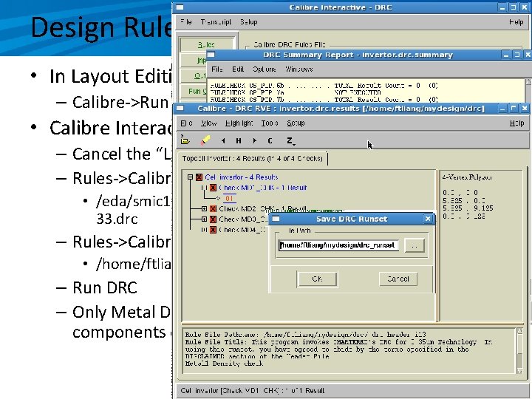Click red X icon beside Check MD3 row
Screen dimensions: 532x399
213,219
